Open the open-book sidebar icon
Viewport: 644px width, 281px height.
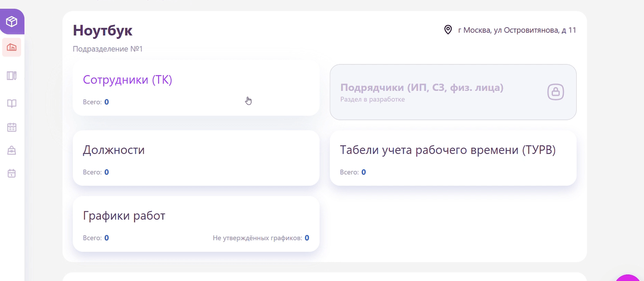click(12, 103)
